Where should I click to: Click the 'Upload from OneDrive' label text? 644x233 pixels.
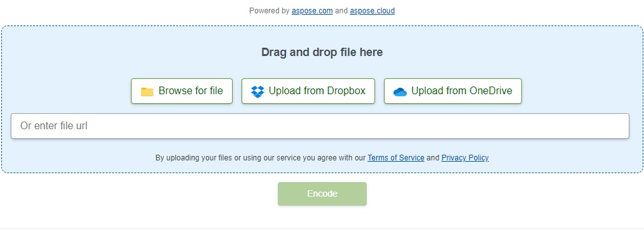[462, 91]
